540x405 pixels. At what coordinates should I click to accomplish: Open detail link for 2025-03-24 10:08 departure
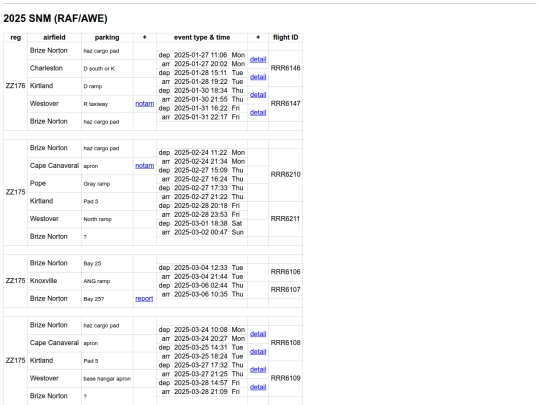(258, 334)
